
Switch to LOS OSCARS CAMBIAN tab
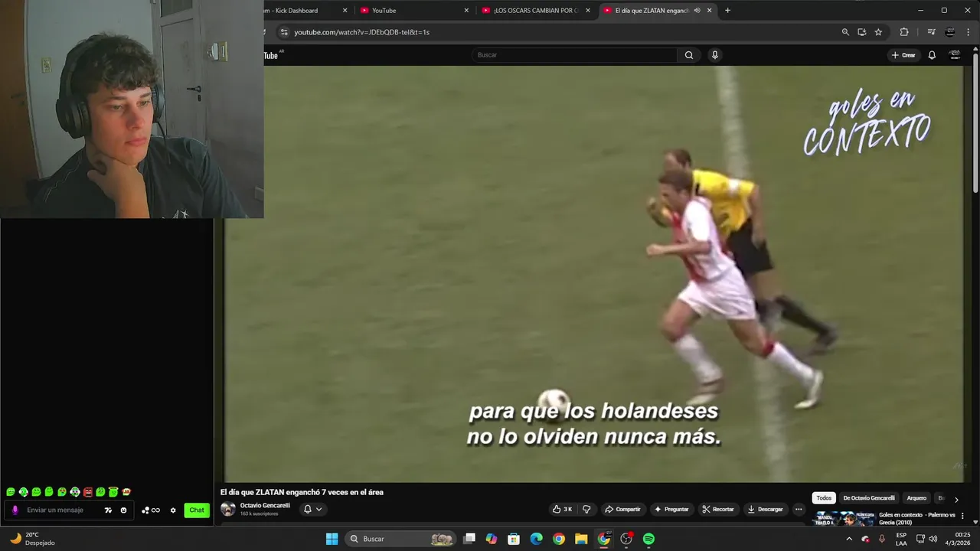[x=536, y=11]
